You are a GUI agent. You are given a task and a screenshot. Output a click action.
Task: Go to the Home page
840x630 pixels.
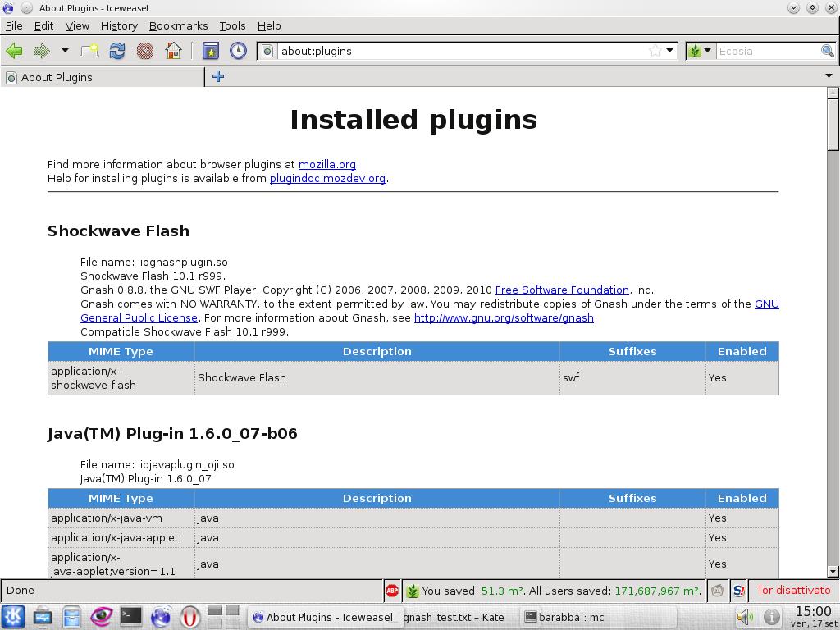(173, 51)
